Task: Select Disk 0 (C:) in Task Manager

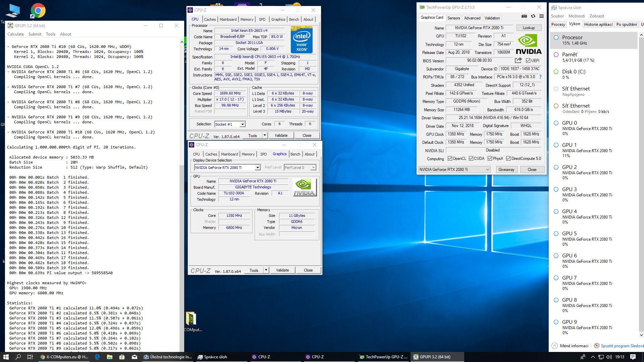Action: 594,74
